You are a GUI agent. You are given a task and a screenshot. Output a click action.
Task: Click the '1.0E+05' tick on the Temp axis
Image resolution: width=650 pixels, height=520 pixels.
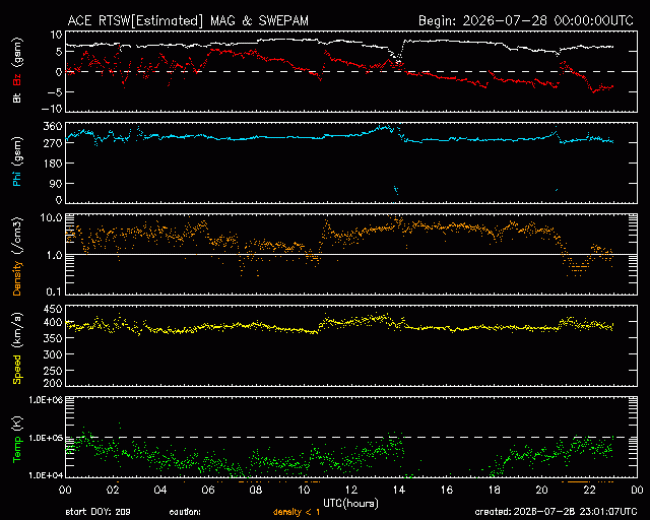(46, 438)
